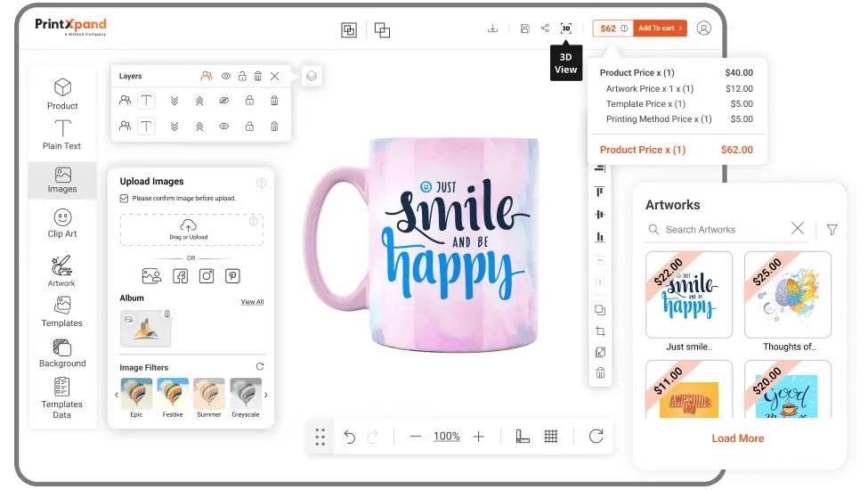Move the second layer up
The width and height of the screenshot is (868, 490).
pyautogui.click(x=199, y=127)
